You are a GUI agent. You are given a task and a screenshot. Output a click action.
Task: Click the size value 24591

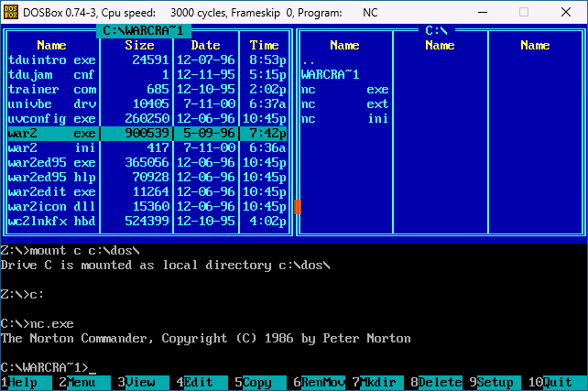click(x=150, y=60)
